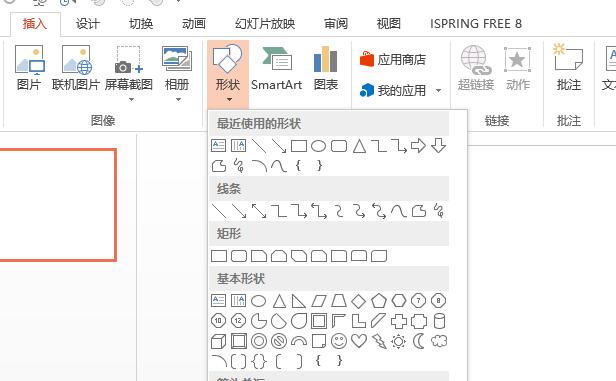Switch to the 动画 tab

click(194, 24)
